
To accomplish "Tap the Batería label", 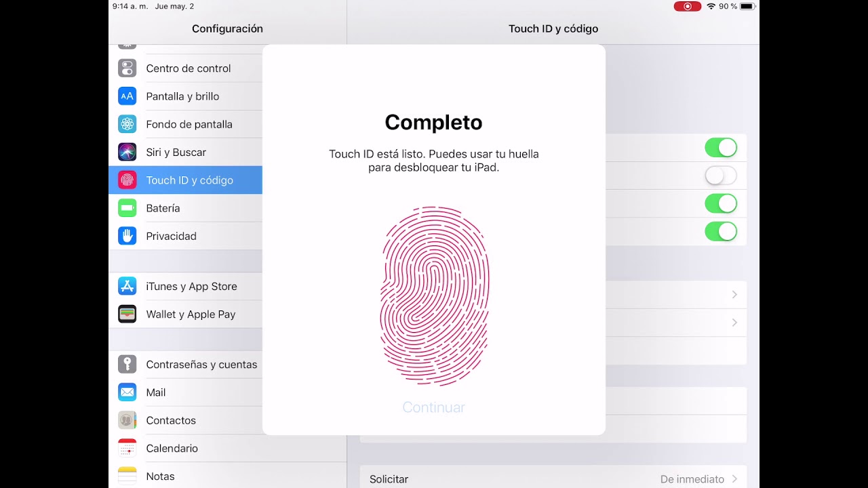I will 163,208.
